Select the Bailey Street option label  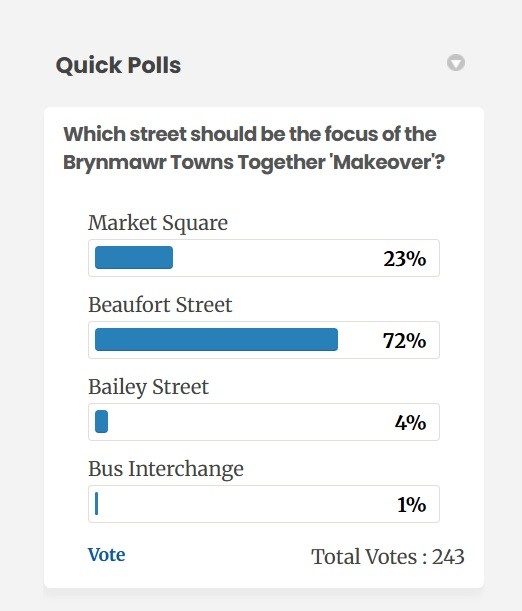click(x=148, y=387)
